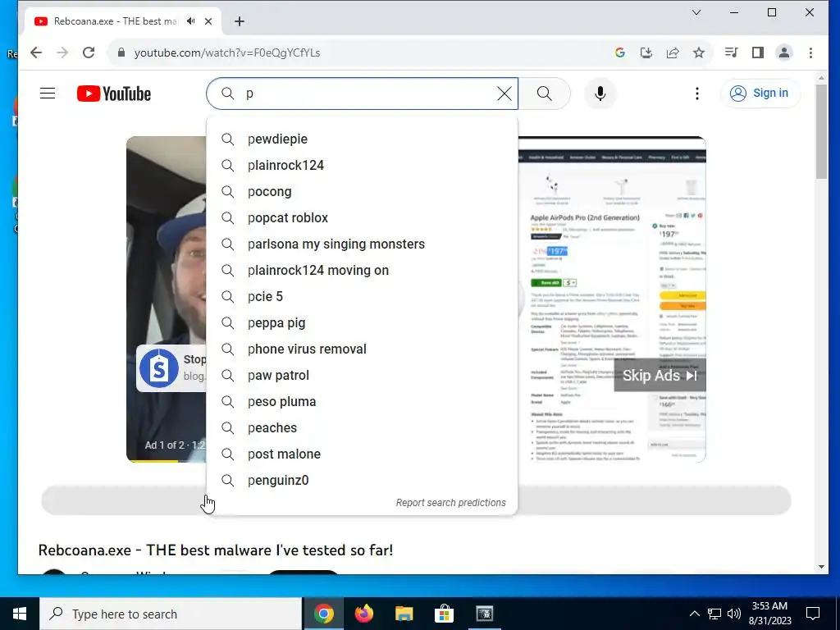Screen dimensions: 840x630
Task: Click the address bar URL
Action: click(x=227, y=52)
